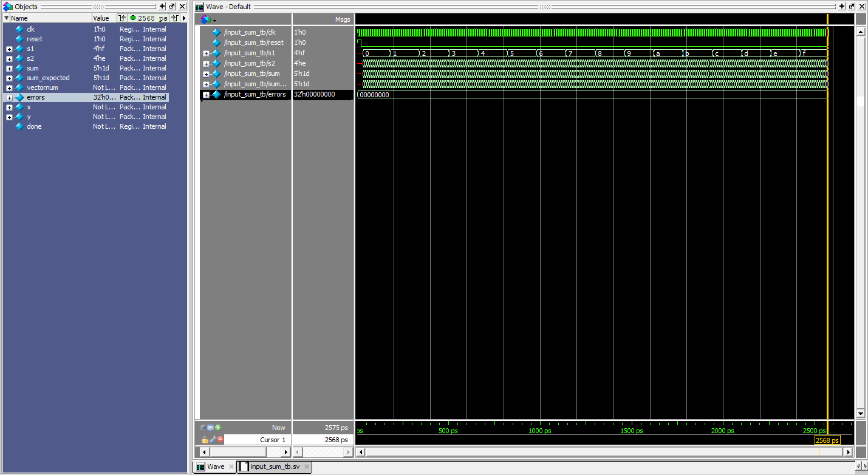Click the grid/timeline configuration icon near Now
This screenshot has width=868, height=475.
(211, 428)
